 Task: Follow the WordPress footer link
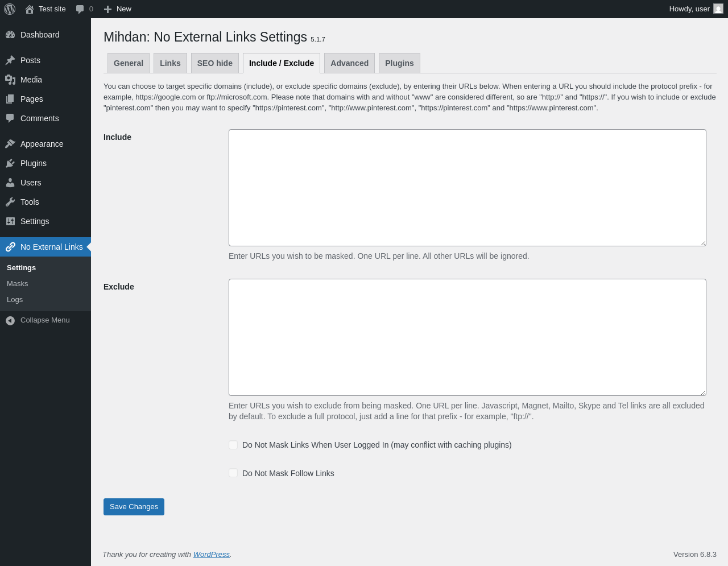pyautogui.click(x=212, y=555)
